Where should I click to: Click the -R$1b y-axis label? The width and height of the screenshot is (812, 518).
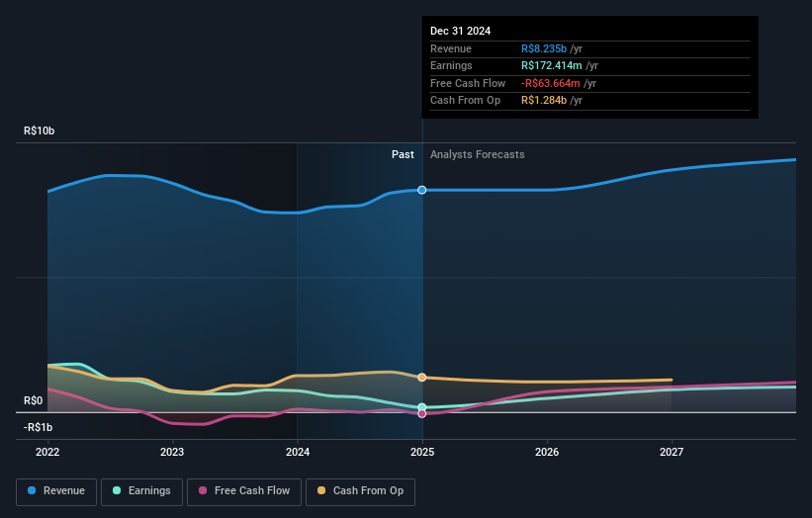tap(38, 427)
